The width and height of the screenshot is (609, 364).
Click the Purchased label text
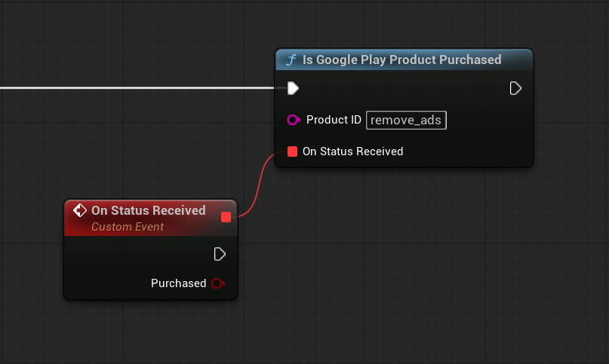[178, 283]
